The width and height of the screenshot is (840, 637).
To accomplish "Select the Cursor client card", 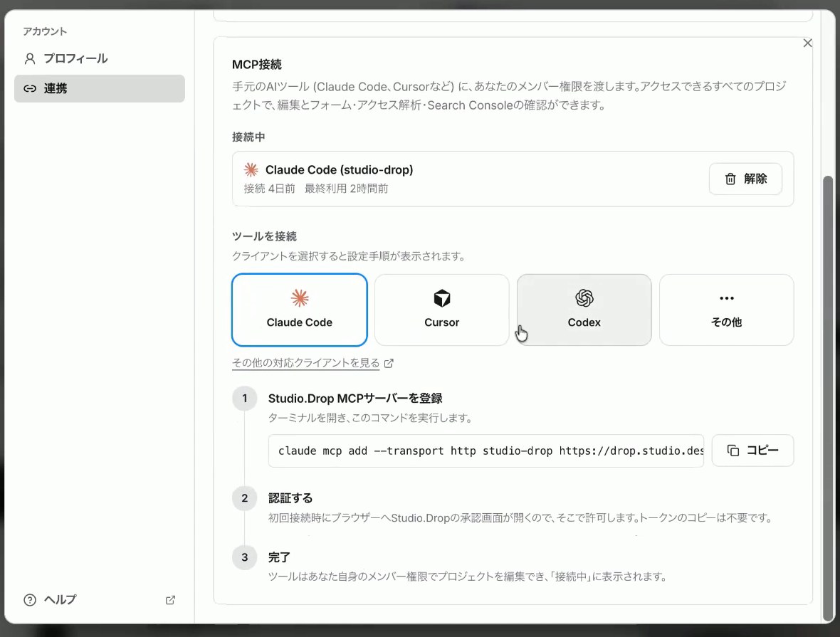I will tap(441, 310).
